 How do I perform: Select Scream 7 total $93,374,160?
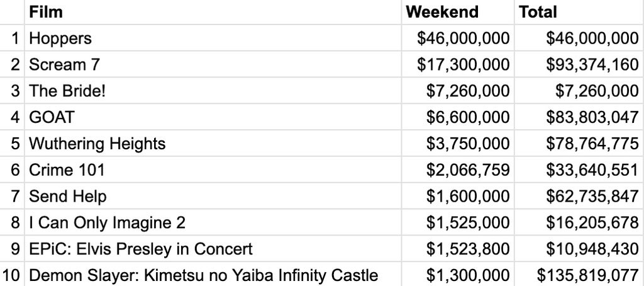(x=579, y=64)
